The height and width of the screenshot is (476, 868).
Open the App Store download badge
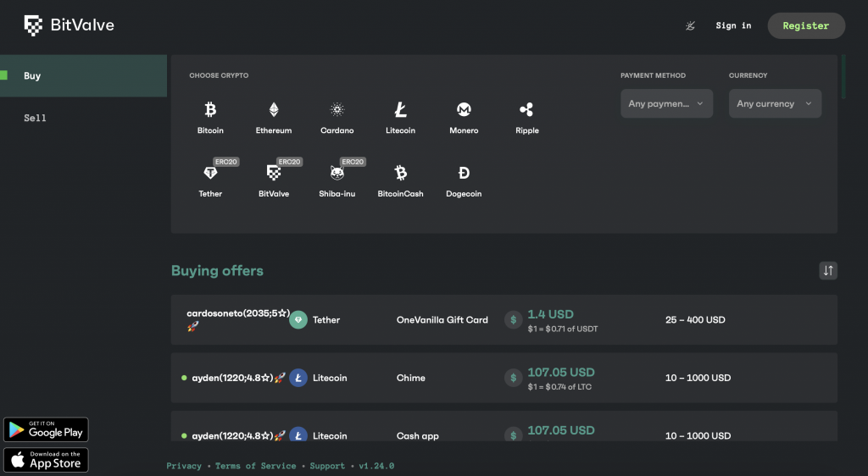point(46,460)
